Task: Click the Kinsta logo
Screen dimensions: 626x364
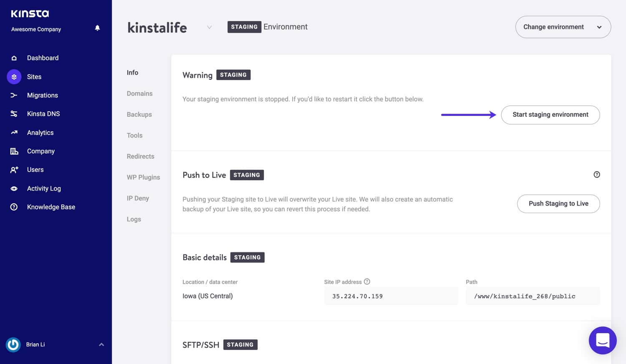Action: [x=30, y=14]
